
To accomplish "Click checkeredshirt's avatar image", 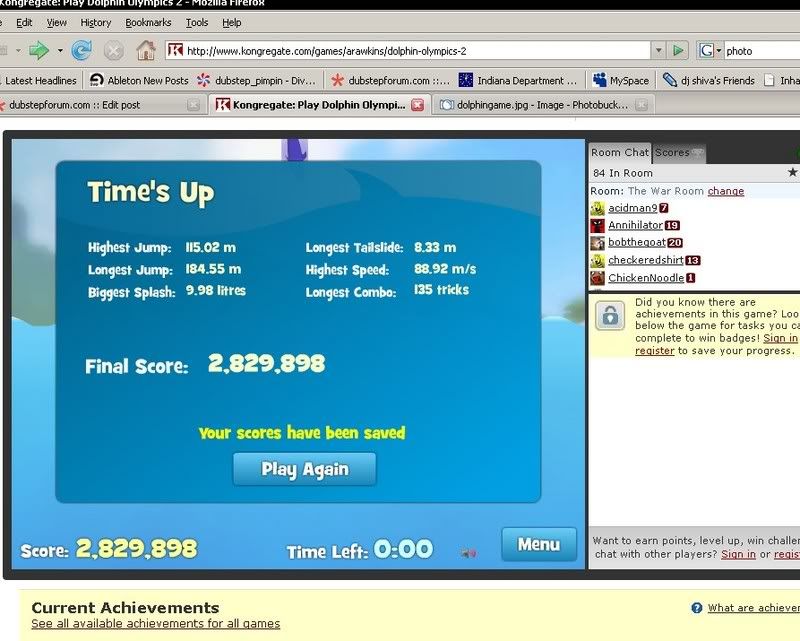I will click(x=597, y=260).
